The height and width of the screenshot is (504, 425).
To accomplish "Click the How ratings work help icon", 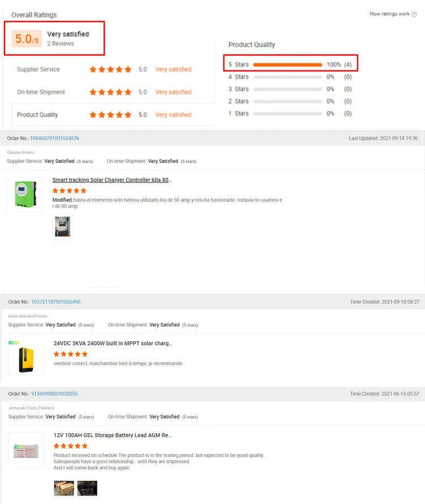I will tap(414, 14).
